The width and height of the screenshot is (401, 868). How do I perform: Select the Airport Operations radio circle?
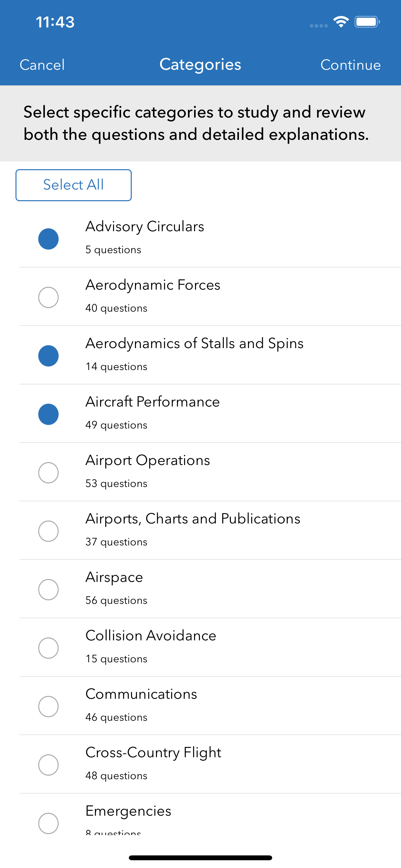[48, 472]
